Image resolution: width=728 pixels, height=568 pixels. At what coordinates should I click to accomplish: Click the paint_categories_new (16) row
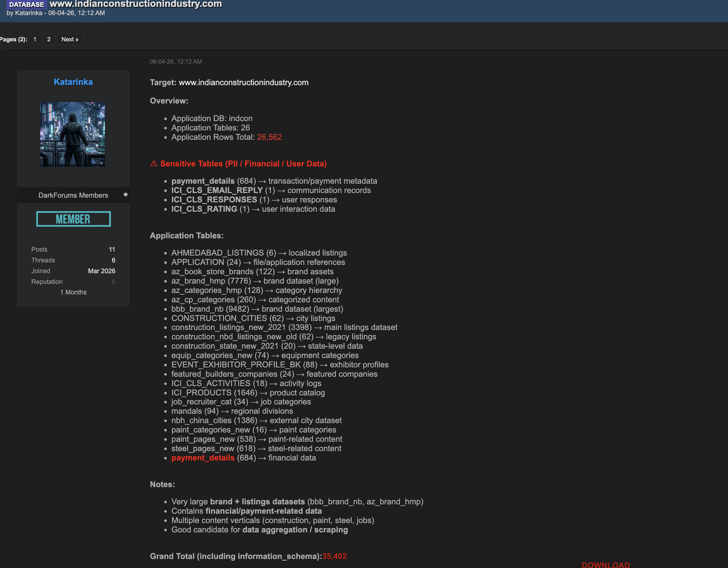click(x=254, y=430)
